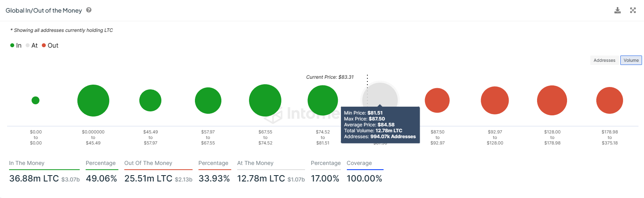
Task: Click the red $178.98 to $375.18 bubble
Action: click(x=610, y=100)
